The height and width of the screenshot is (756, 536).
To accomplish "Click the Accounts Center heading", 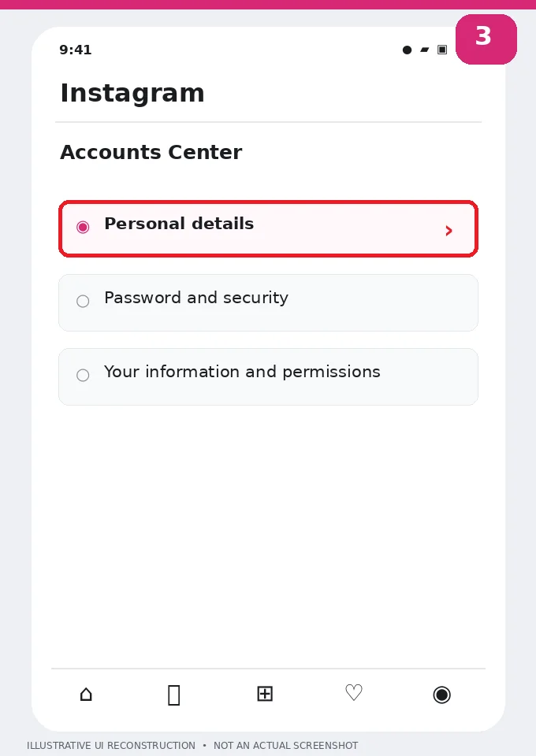I will click(x=151, y=152).
